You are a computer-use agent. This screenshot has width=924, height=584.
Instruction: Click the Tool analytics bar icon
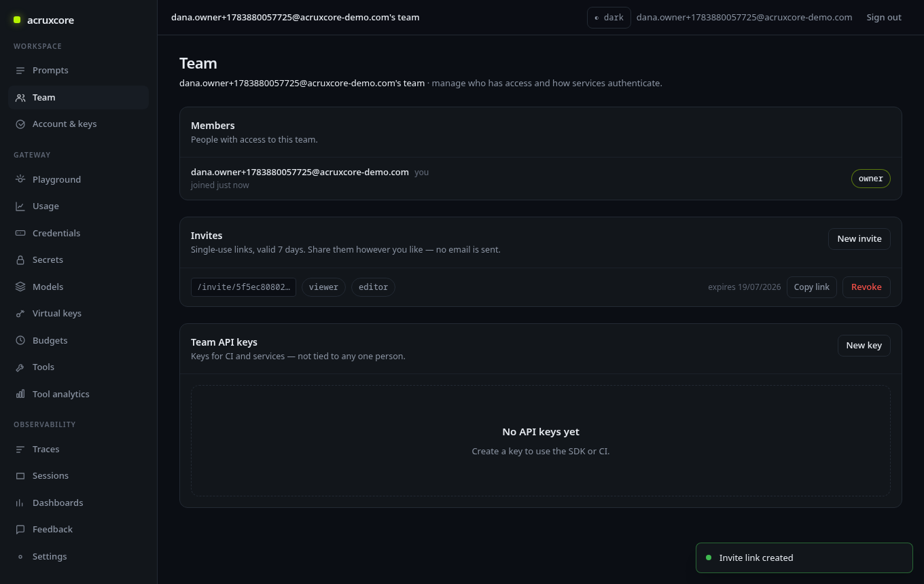(20, 395)
